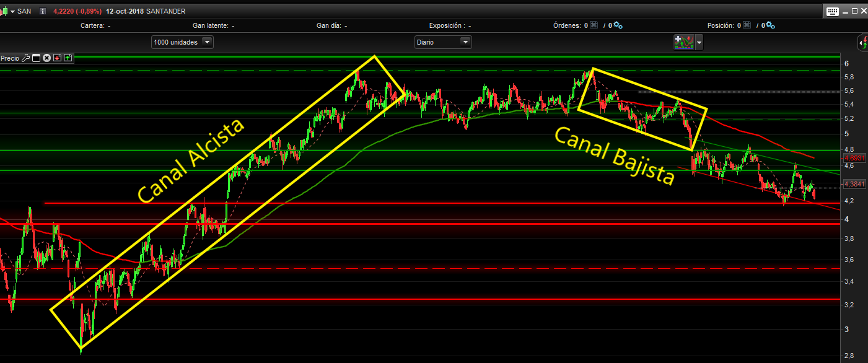Open Órdenes settings gear icon
Image resolution: width=868 pixels, height=363 pixels.
coord(618,25)
